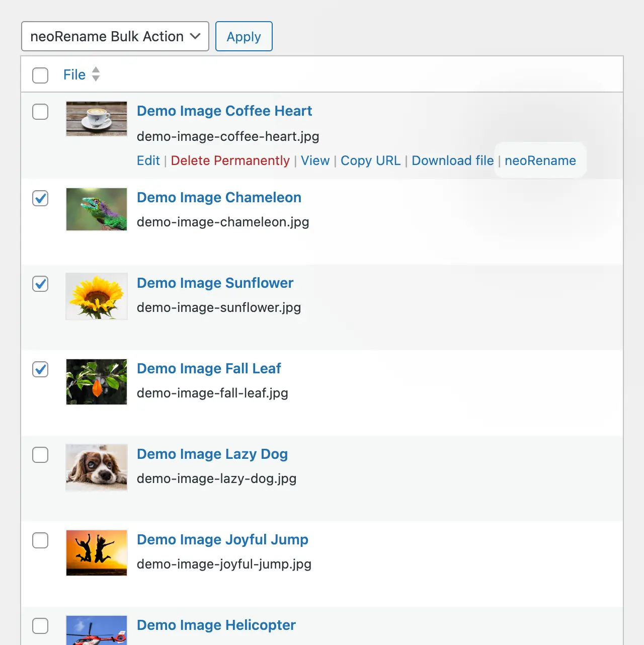Uncheck the Demo Image Chameleon checkbox
Screen dimensions: 644x645
[40, 198]
